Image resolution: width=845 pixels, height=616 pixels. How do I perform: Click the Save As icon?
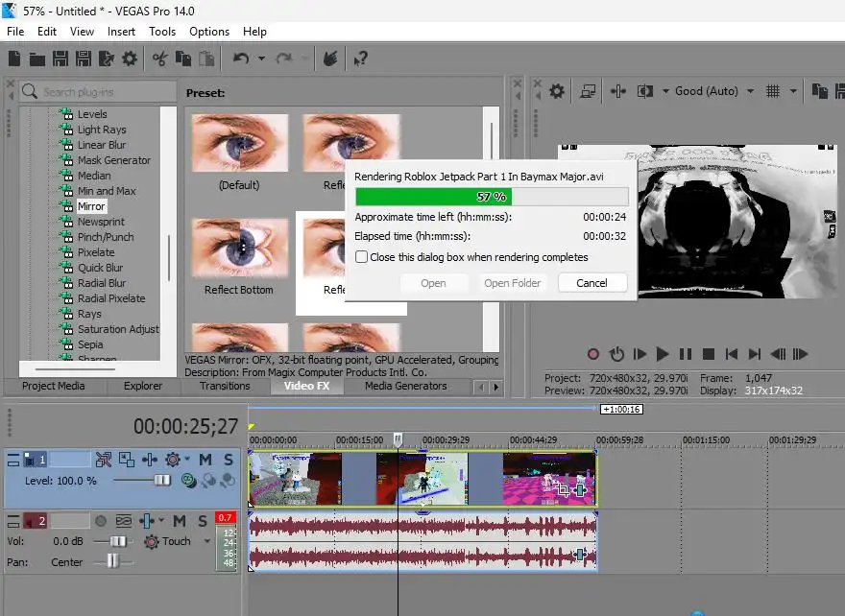83,59
